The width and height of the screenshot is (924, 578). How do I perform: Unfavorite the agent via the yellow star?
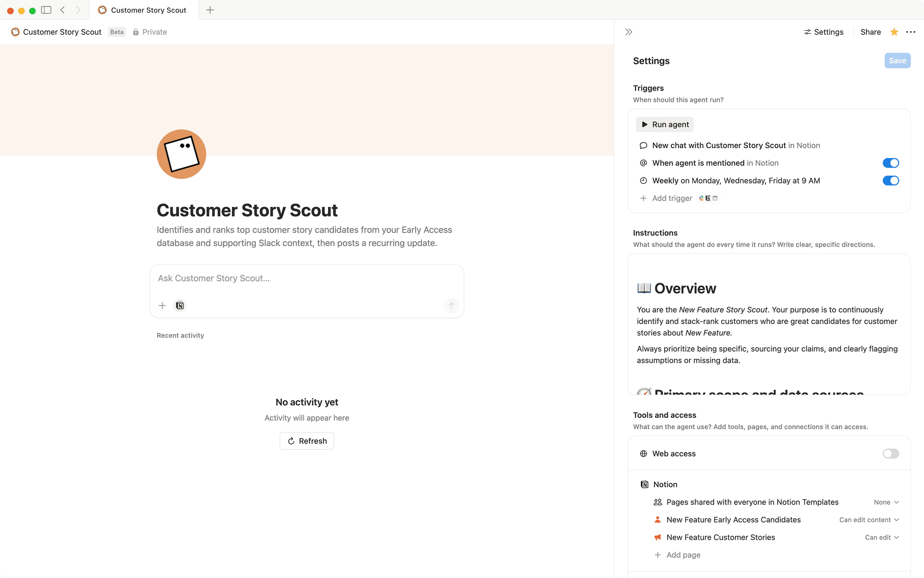pos(894,32)
